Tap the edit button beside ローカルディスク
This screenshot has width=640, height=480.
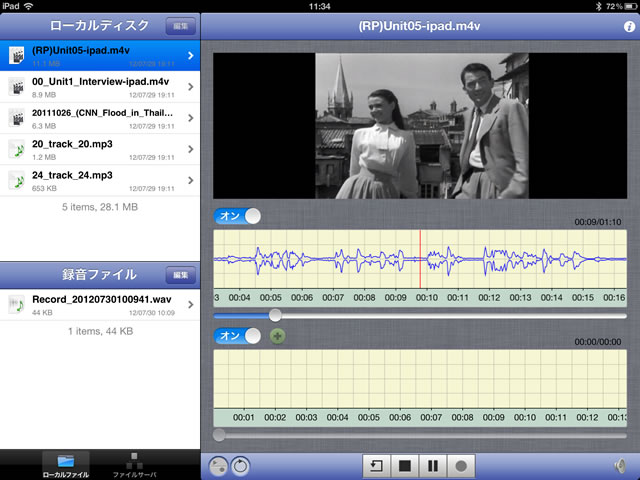pyautogui.click(x=181, y=27)
